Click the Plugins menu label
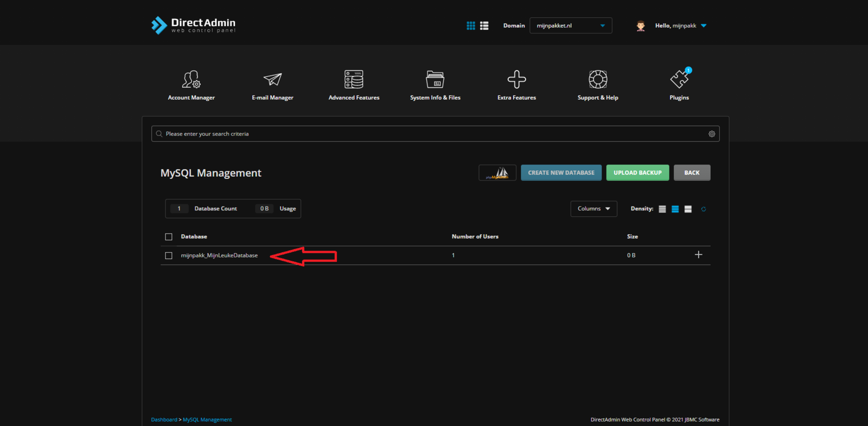Viewport: 868px width, 426px height. (679, 98)
